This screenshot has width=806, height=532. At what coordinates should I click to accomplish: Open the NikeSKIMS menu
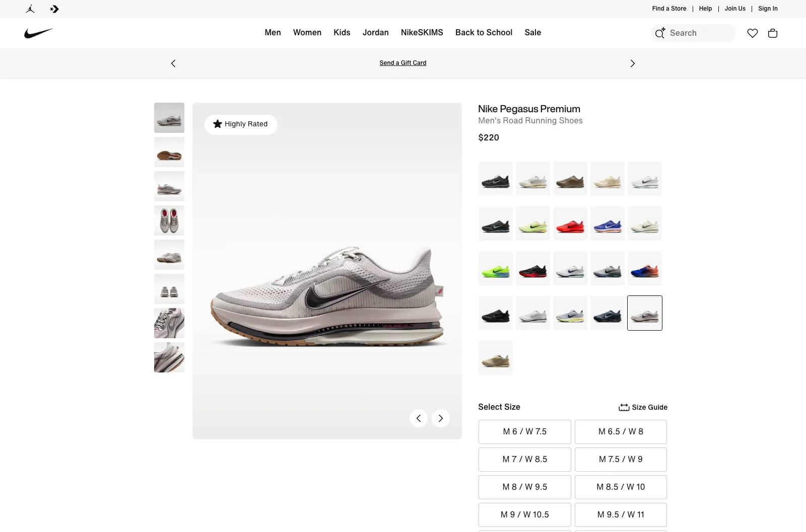point(422,33)
